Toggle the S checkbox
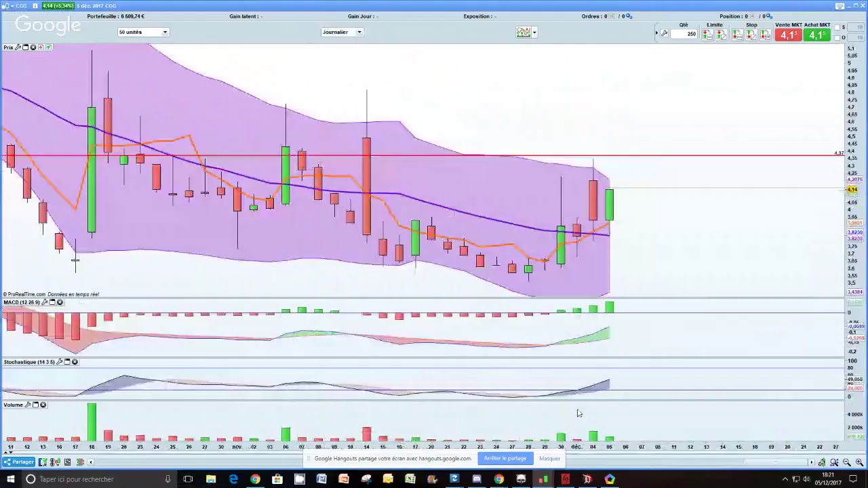This screenshot has width=868, height=488. pos(837,27)
